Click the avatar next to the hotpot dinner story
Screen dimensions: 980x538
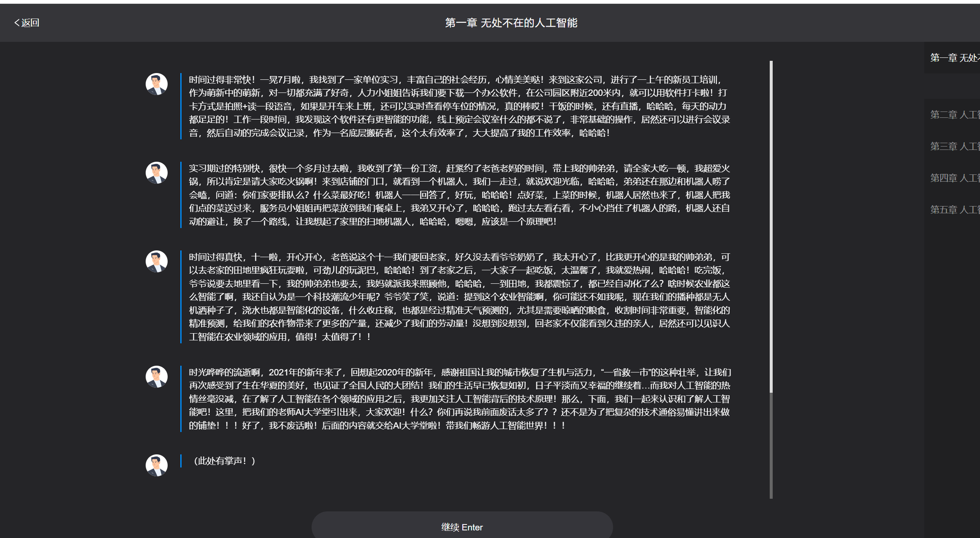tap(156, 172)
